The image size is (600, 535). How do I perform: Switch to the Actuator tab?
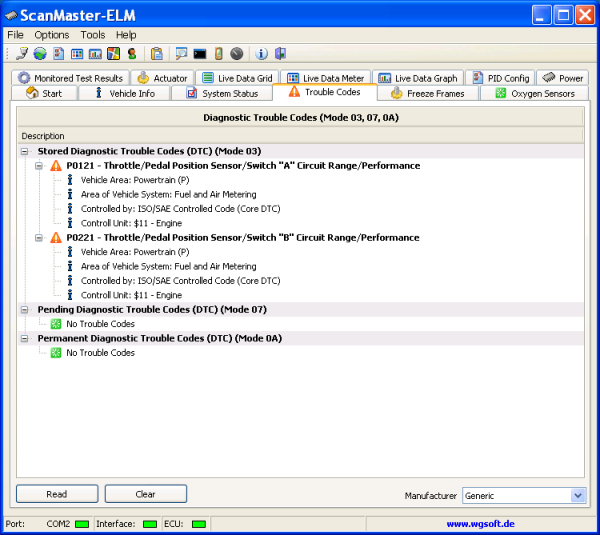tap(163, 78)
